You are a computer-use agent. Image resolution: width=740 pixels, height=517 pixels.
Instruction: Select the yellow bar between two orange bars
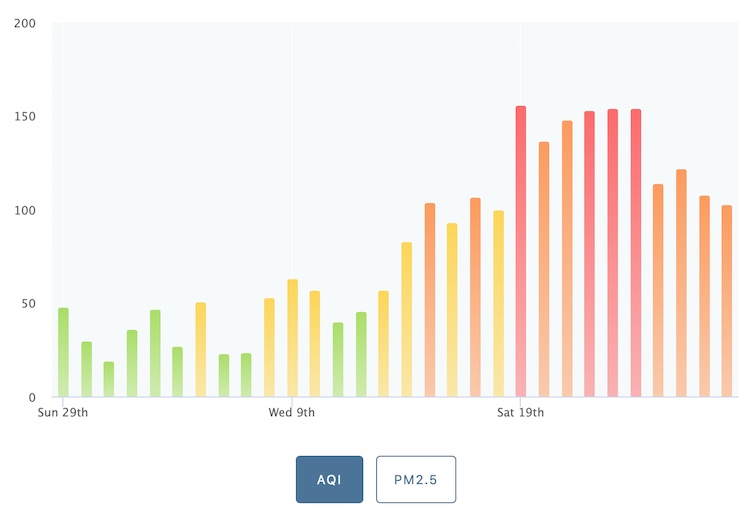[x=452, y=310]
